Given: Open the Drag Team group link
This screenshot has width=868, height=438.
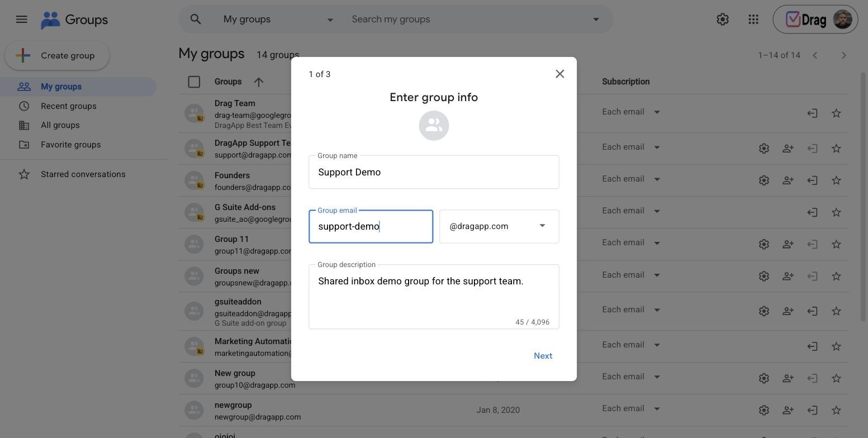Looking at the screenshot, I should click(235, 103).
